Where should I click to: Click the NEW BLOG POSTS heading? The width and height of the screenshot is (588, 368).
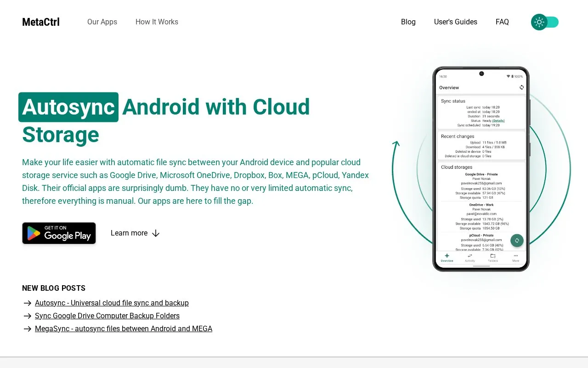(x=54, y=288)
